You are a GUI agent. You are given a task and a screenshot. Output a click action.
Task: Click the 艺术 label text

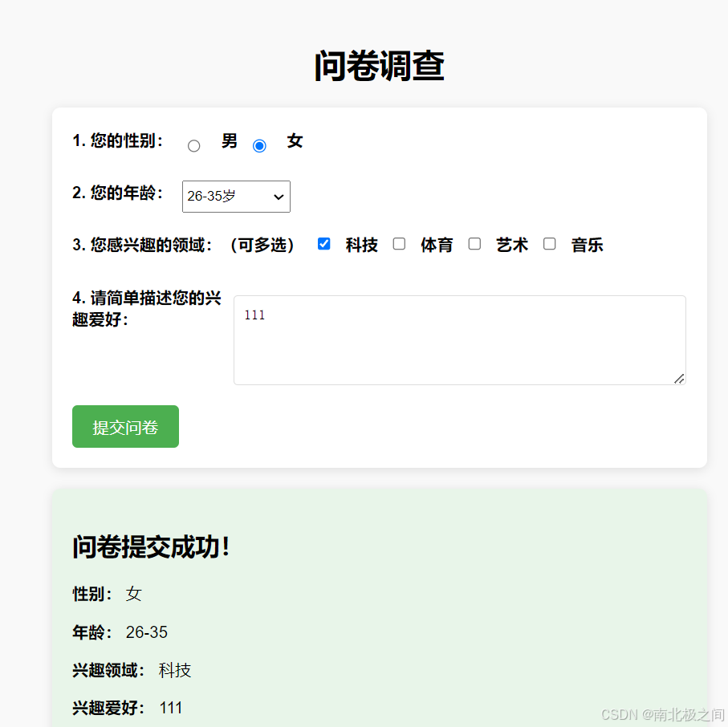[x=512, y=245]
